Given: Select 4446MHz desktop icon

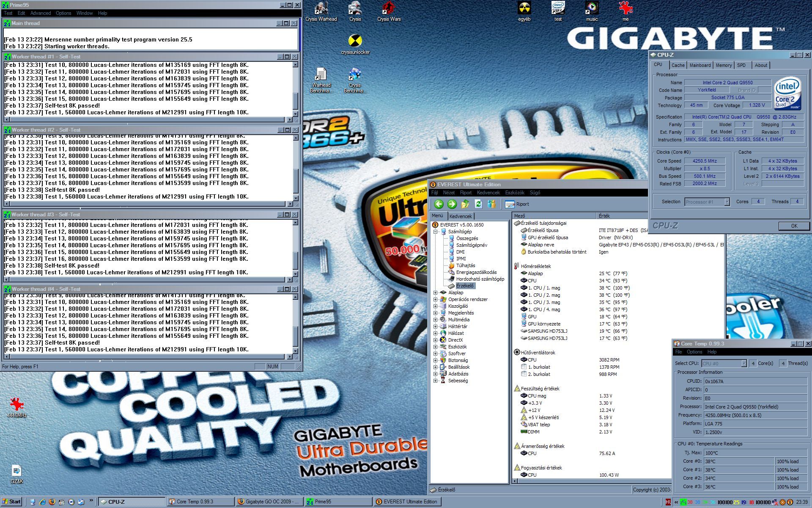Looking at the screenshot, I should [17, 408].
